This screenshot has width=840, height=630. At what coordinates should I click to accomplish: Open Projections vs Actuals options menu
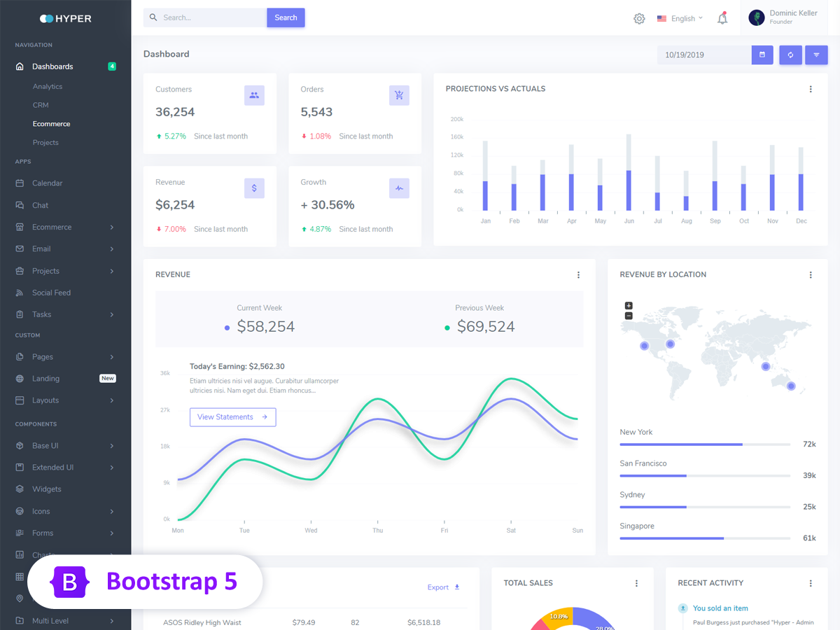click(x=811, y=89)
